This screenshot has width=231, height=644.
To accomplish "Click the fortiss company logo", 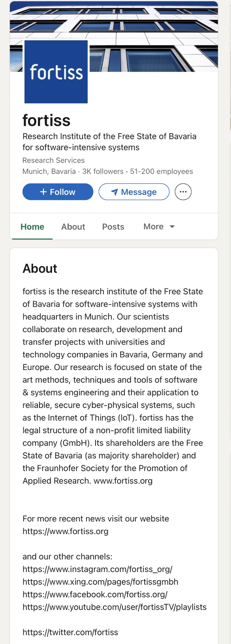I will tap(56, 72).
